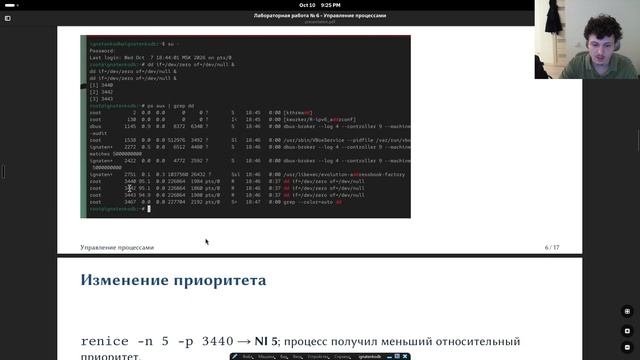The height and width of the screenshot is (360, 640).
Task: Open the Устройства menu in mini toolbar
Action: [x=318, y=357]
